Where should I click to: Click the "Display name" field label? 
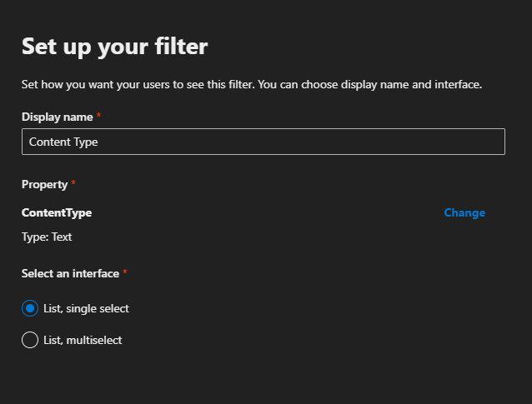pyautogui.click(x=57, y=117)
